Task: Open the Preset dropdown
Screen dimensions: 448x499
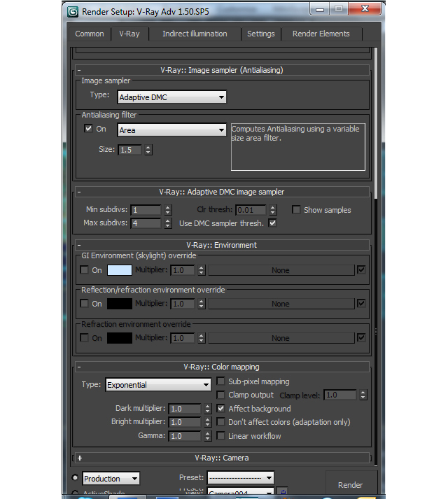Action: [240, 478]
